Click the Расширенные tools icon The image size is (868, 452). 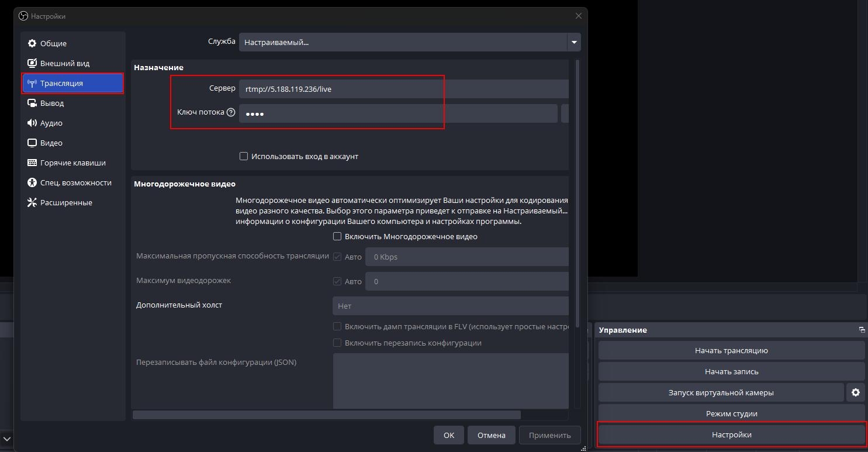[32, 203]
